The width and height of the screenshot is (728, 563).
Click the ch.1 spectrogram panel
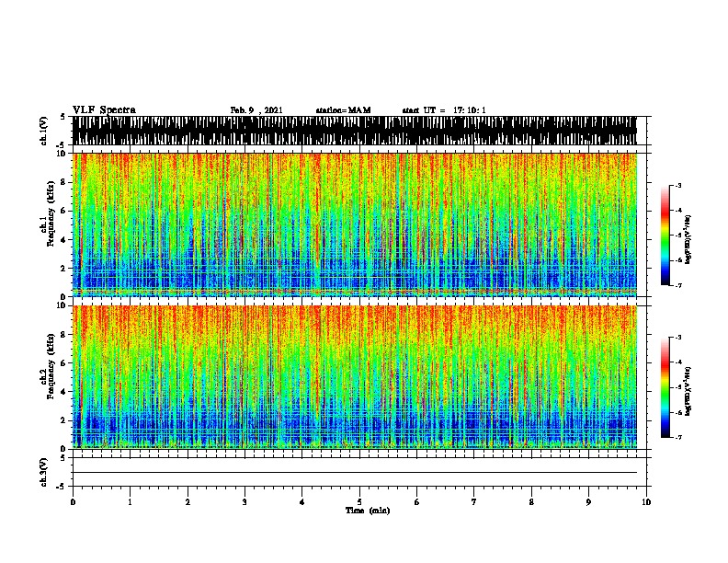click(x=355, y=224)
